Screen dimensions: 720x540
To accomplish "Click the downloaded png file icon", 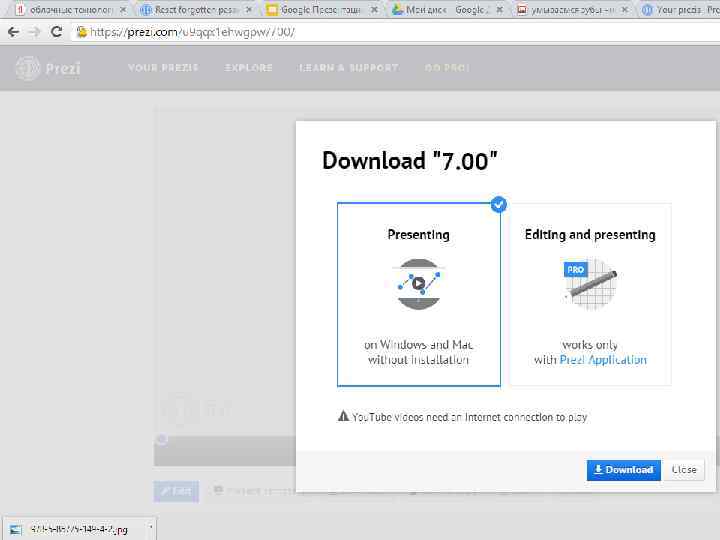I will coord(16,530).
